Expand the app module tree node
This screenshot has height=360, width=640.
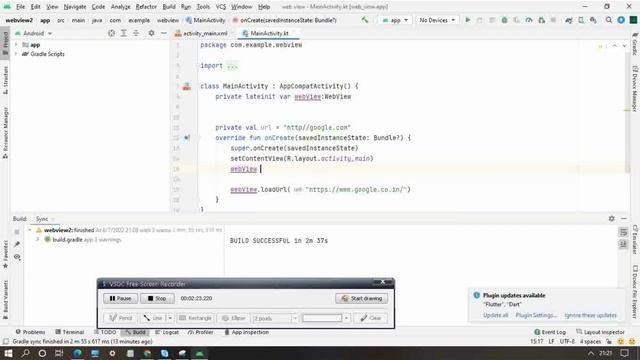[16, 44]
